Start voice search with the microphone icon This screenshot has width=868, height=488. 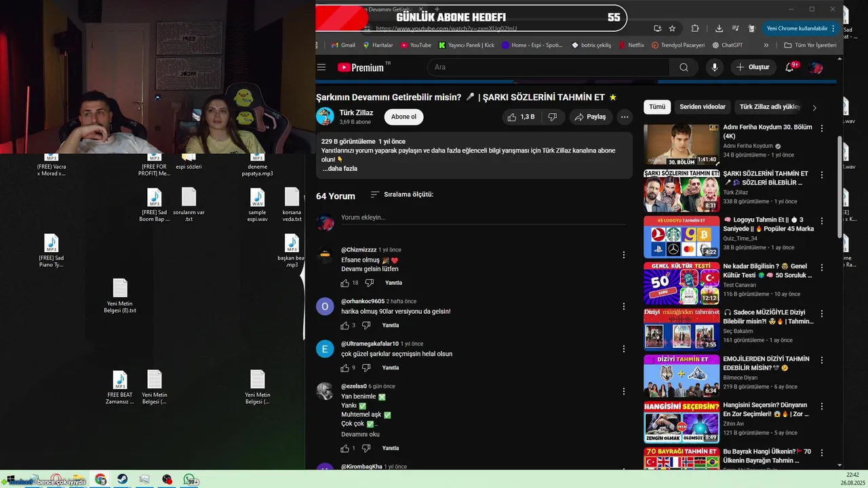click(x=714, y=67)
